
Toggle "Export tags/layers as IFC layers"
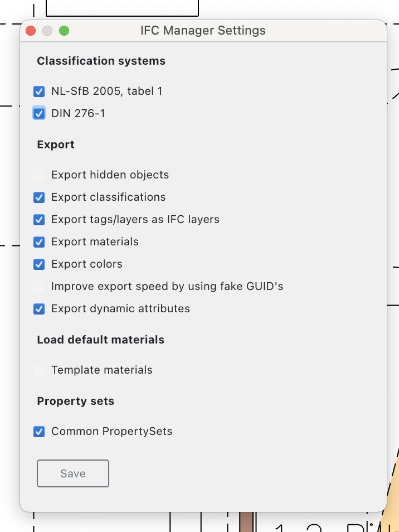pyautogui.click(x=39, y=219)
